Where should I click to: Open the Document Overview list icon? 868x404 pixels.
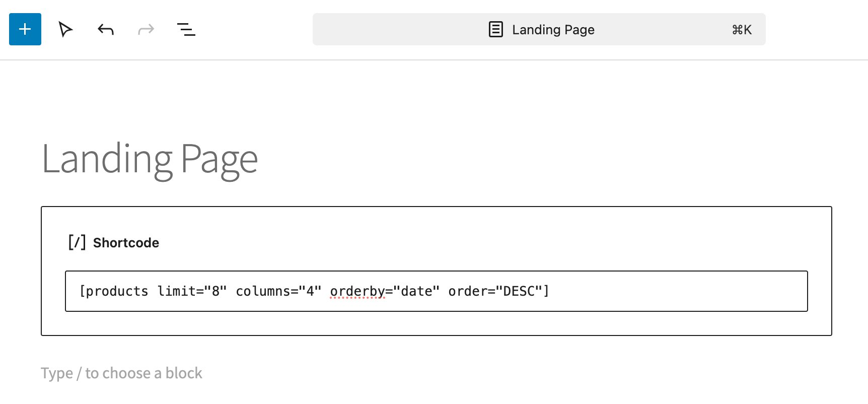click(186, 29)
